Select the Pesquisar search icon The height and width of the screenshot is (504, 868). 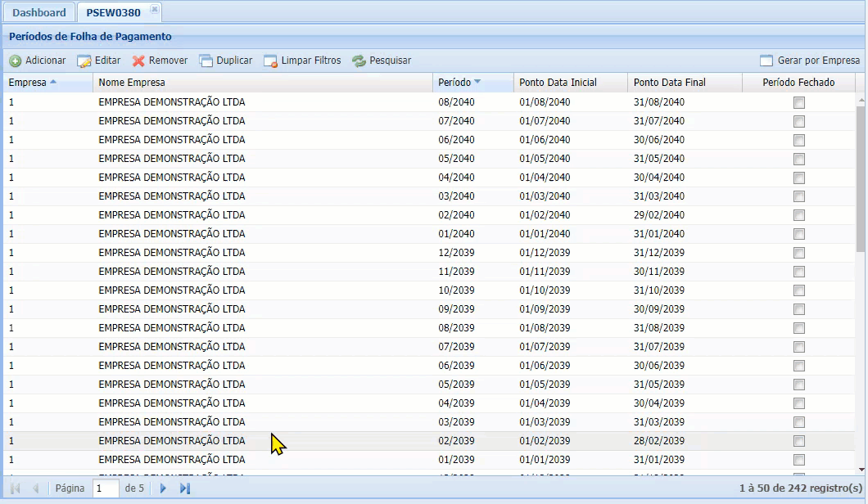click(359, 60)
